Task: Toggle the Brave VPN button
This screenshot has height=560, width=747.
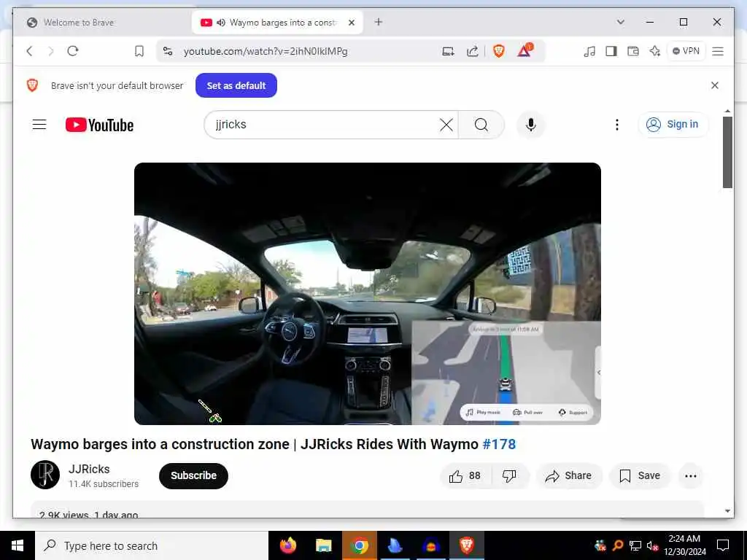Action: pos(686,51)
